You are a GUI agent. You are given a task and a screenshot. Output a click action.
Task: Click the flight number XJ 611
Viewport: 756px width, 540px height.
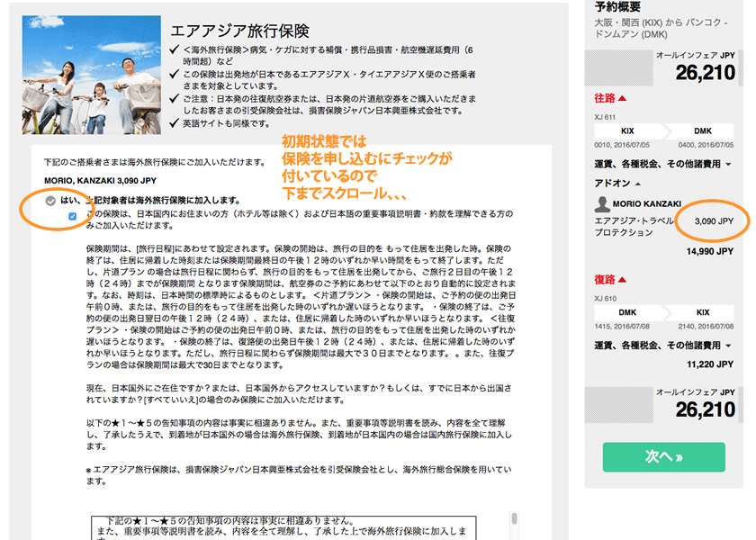pos(605,117)
